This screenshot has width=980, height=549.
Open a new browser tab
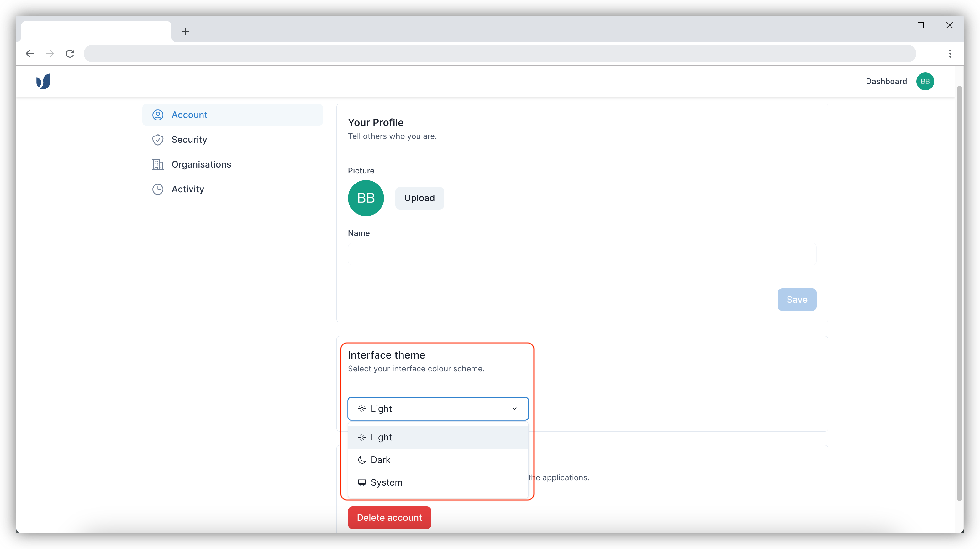point(185,32)
